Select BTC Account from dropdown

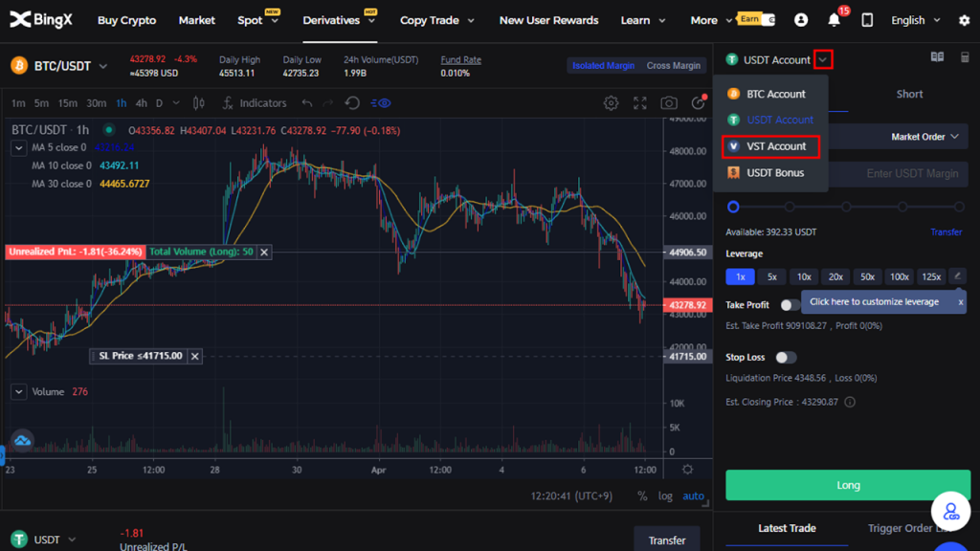click(770, 94)
